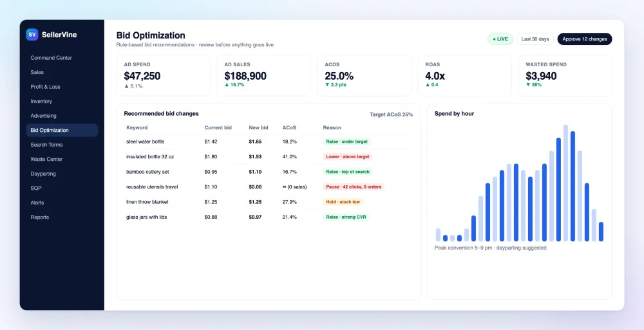This screenshot has width=644, height=330.
Task: Click the '▲ 15.7%' ad sales change
Action: 234,84
